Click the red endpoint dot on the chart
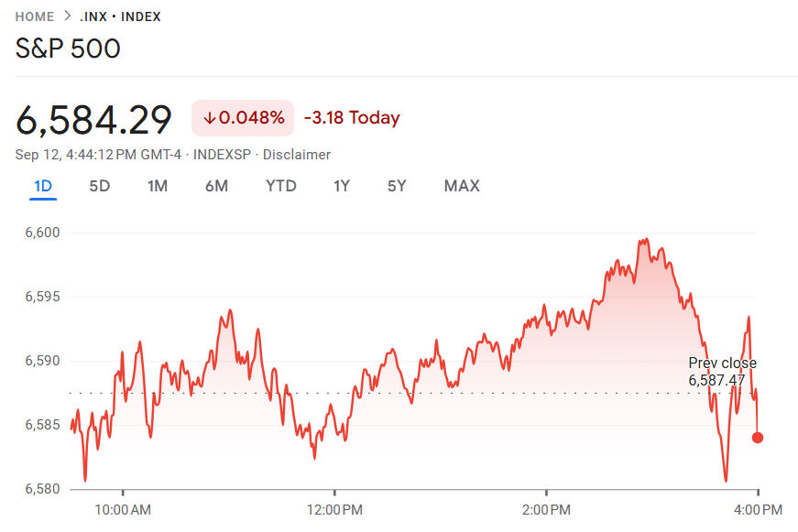Screen dimensions: 798x532 [x=756, y=439]
